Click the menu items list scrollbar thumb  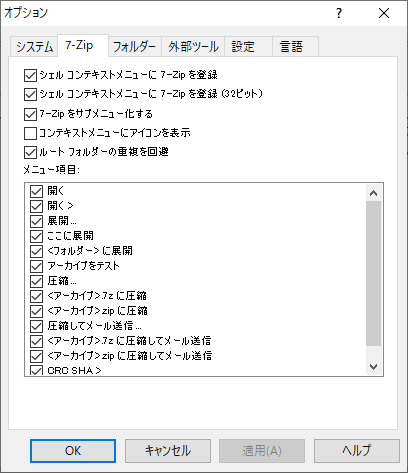[373, 273]
